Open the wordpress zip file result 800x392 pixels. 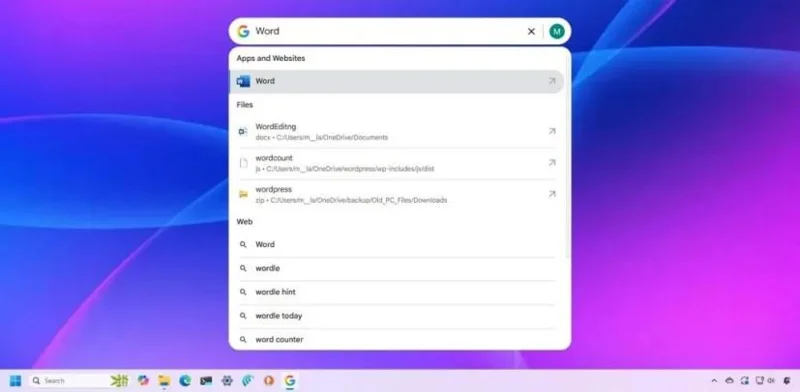click(x=396, y=194)
